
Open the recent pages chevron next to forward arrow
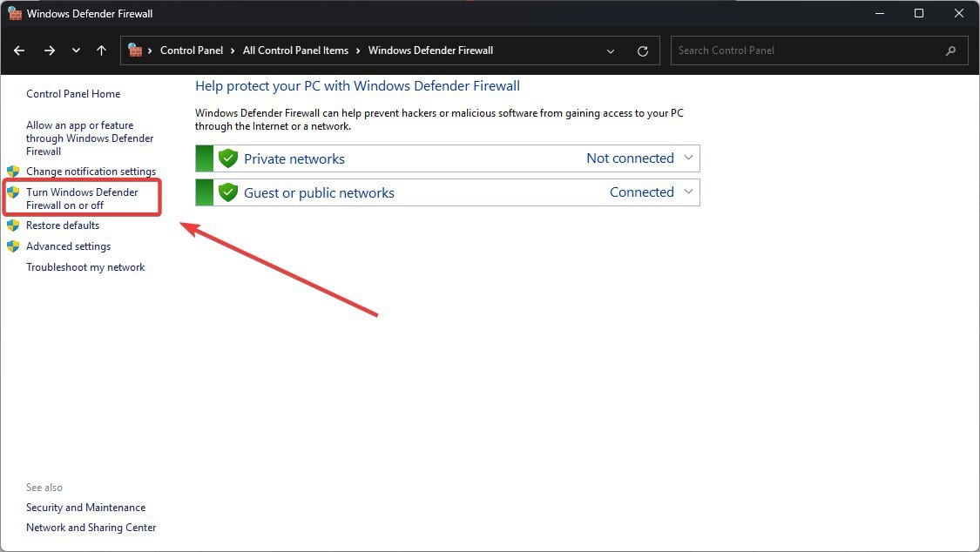click(x=76, y=50)
